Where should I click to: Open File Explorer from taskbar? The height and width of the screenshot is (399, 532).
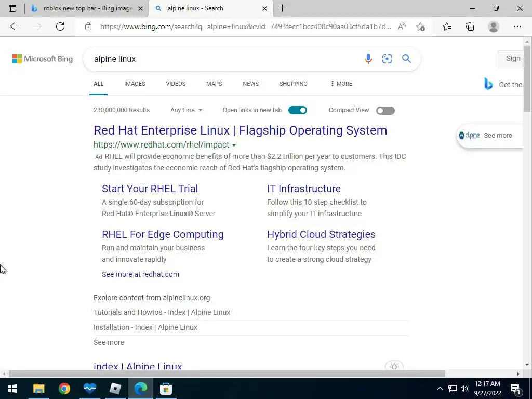[x=38, y=389]
